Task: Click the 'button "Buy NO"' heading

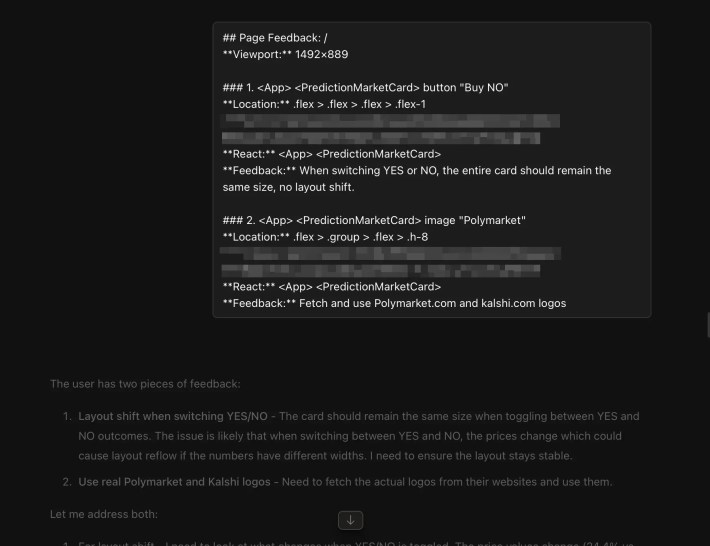Action: (x=365, y=88)
